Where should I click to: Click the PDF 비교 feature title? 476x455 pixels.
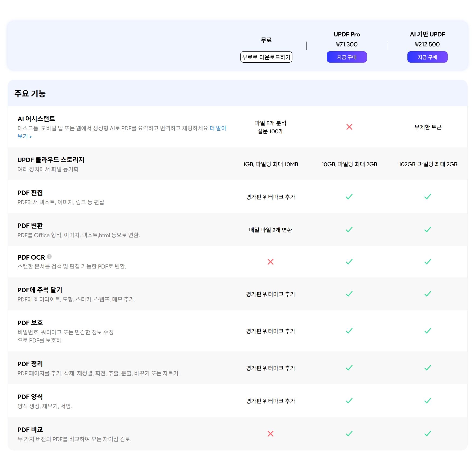tap(30, 430)
